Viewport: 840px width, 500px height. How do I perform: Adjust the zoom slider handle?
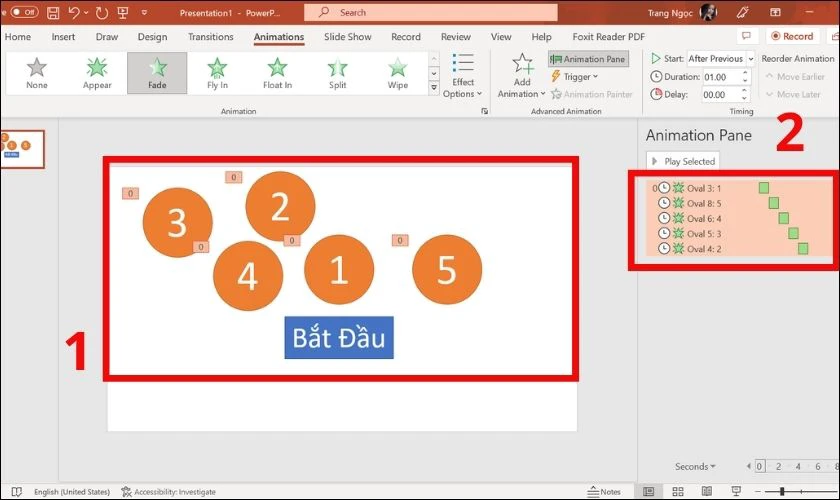[x=782, y=491]
